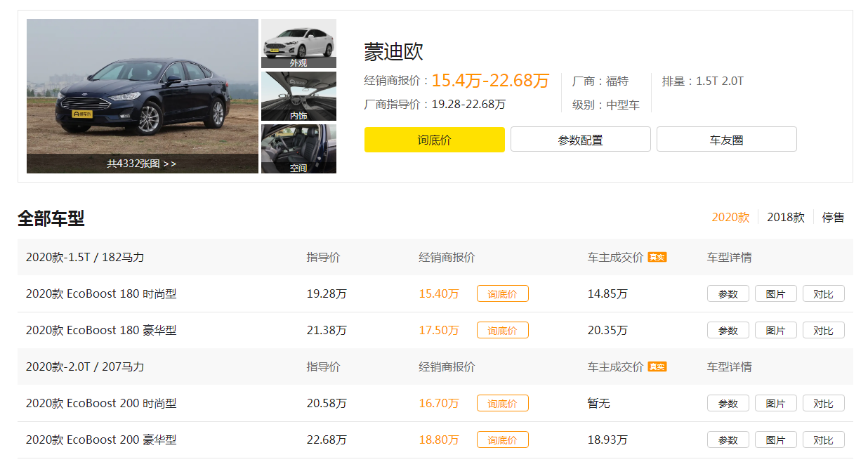Screen dimensions: 868x469
Task: Open 图片 for EcoBoost 180 豪华型
Action: tap(776, 330)
